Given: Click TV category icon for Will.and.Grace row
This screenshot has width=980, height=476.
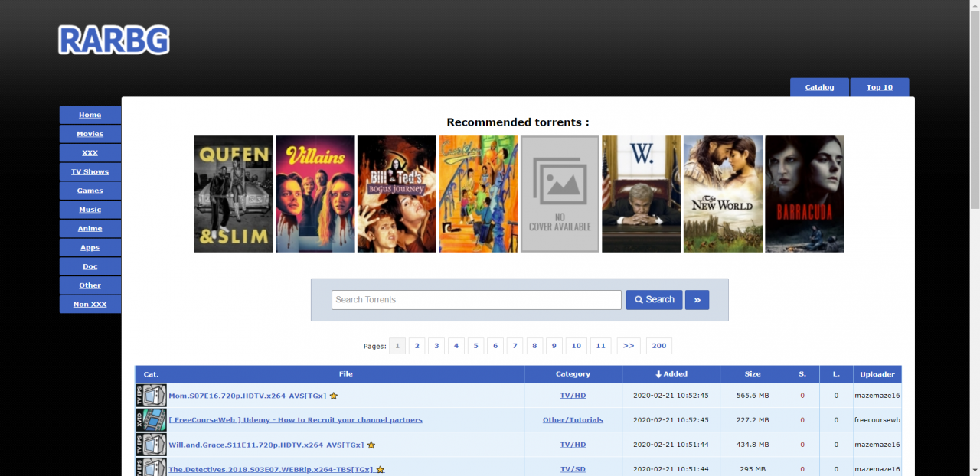Looking at the screenshot, I should (151, 445).
